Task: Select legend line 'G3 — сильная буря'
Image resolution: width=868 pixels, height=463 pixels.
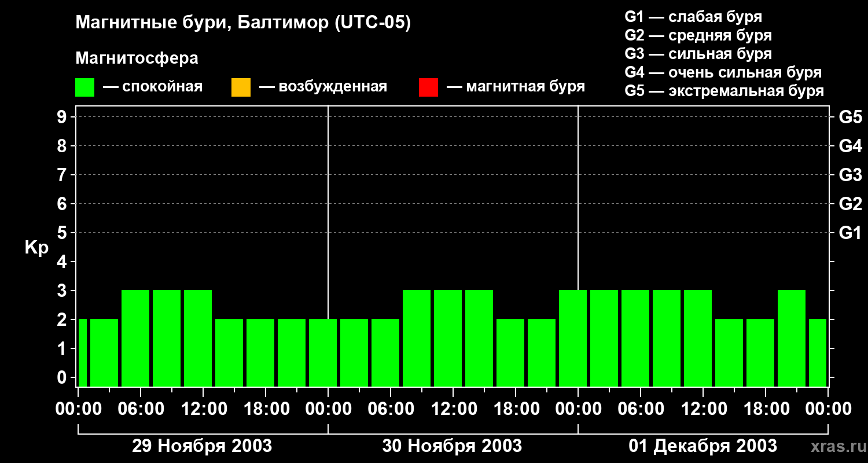Action: pyautogui.click(x=698, y=54)
